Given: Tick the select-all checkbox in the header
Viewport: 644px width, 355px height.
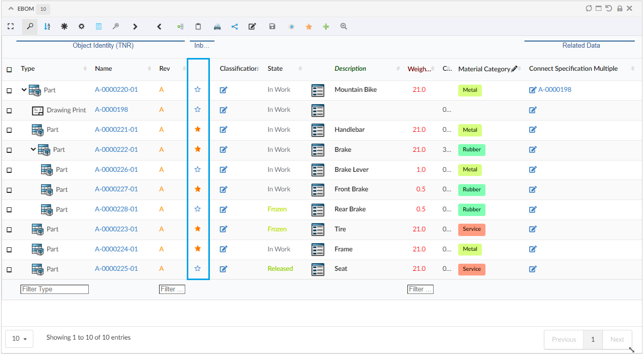Looking at the screenshot, I should pos(9,69).
